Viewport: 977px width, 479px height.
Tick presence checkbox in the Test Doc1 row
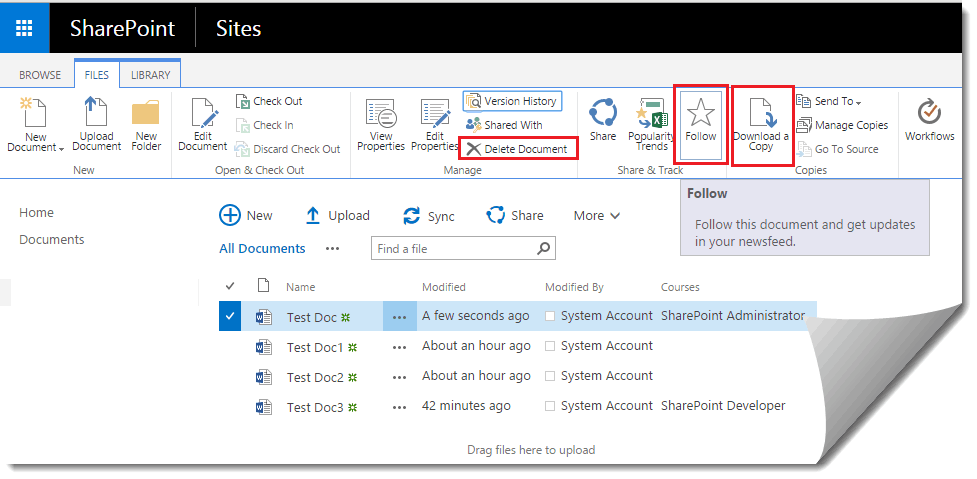[x=550, y=346]
